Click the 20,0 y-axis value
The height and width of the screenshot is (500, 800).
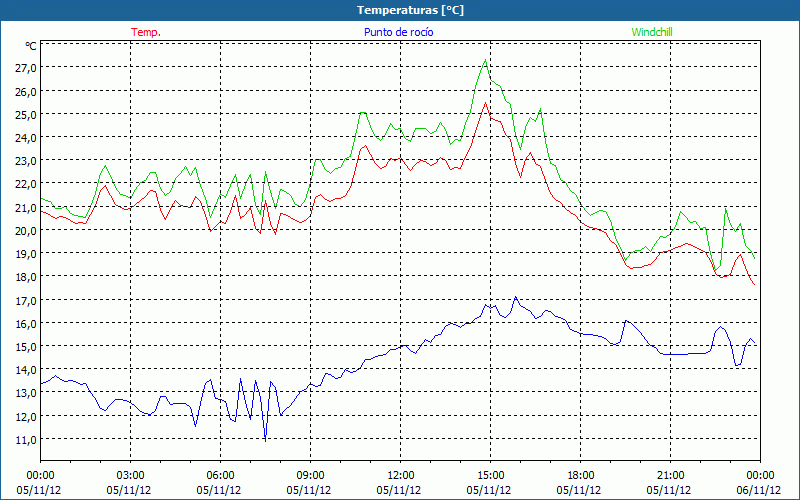[26, 231]
